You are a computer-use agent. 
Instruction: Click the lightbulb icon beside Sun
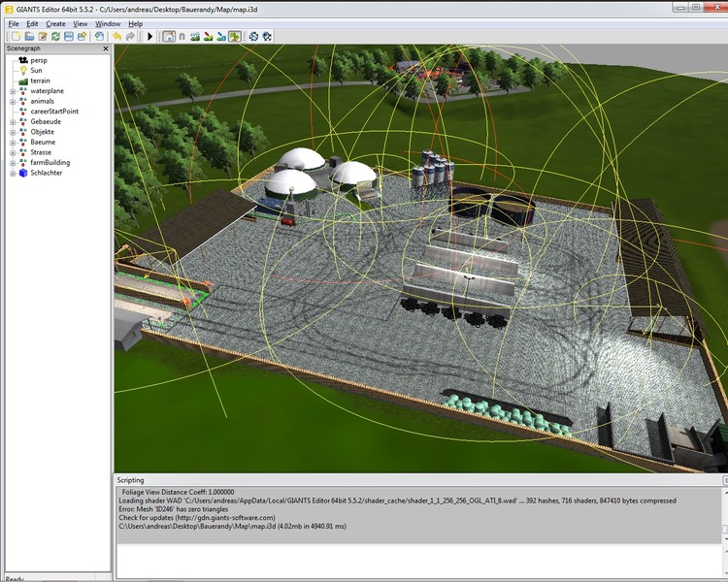click(x=23, y=71)
